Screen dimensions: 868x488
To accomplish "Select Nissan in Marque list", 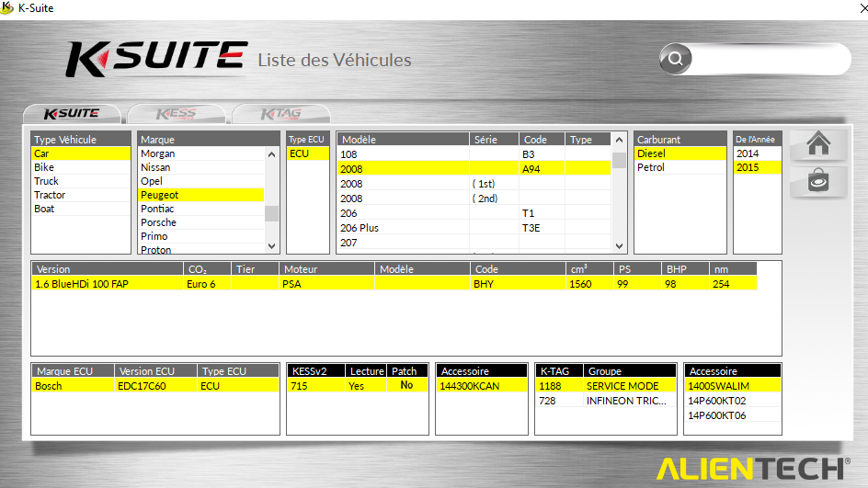I will (x=201, y=167).
